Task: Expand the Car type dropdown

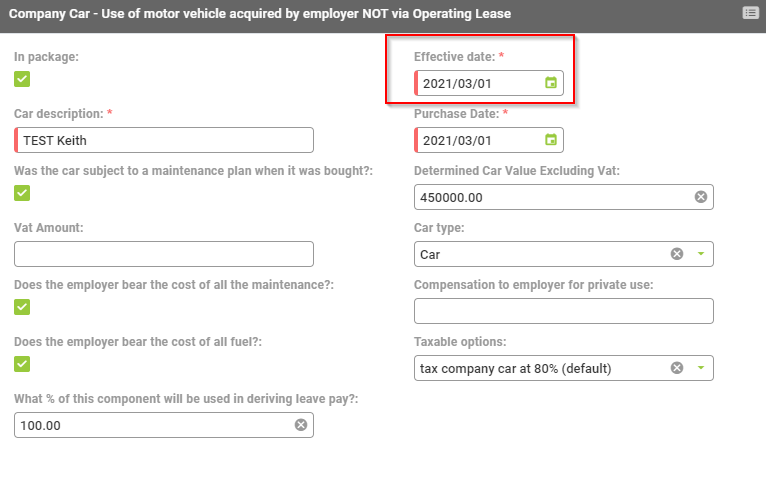Action: (x=700, y=254)
